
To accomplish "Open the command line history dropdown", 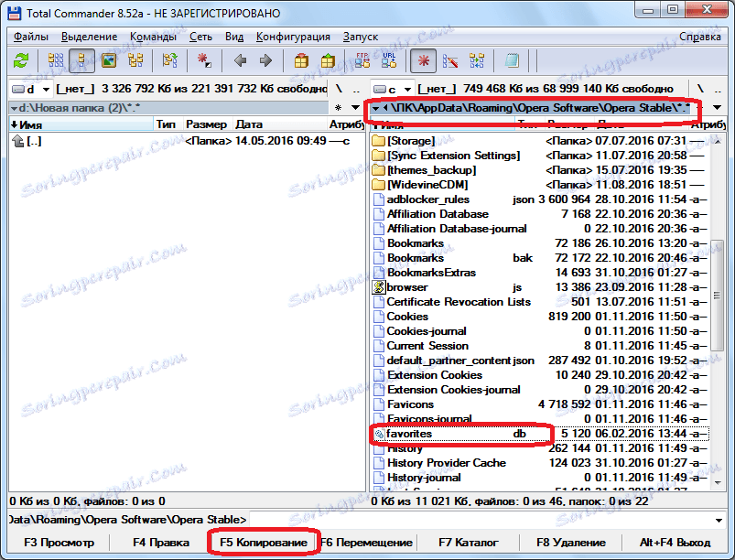I will pyautogui.click(x=719, y=520).
